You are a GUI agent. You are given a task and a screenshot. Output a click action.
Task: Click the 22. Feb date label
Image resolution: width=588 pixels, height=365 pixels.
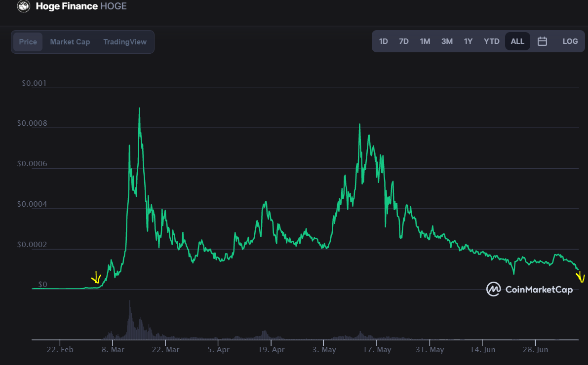point(60,350)
